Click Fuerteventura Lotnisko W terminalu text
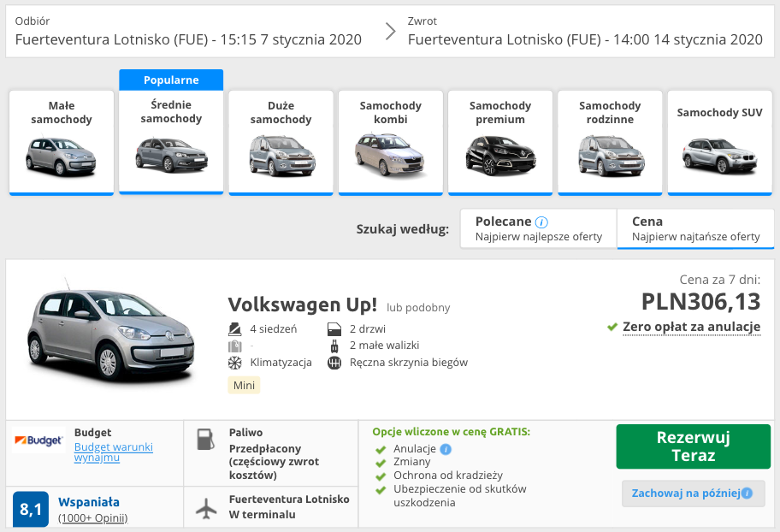The height and width of the screenshot is (532, 780). (x=289, y=506)
